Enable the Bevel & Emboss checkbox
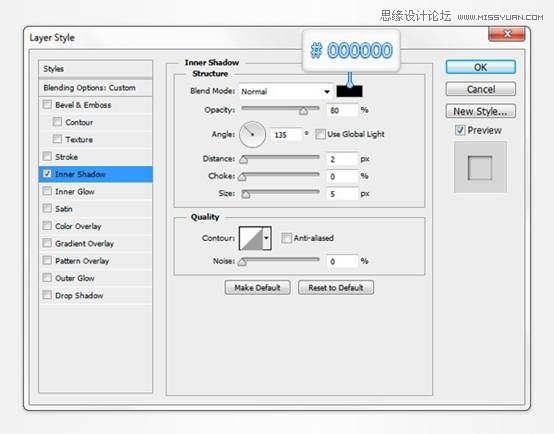The height and width of the screenshot is (434, 554). tap(47, 105)
